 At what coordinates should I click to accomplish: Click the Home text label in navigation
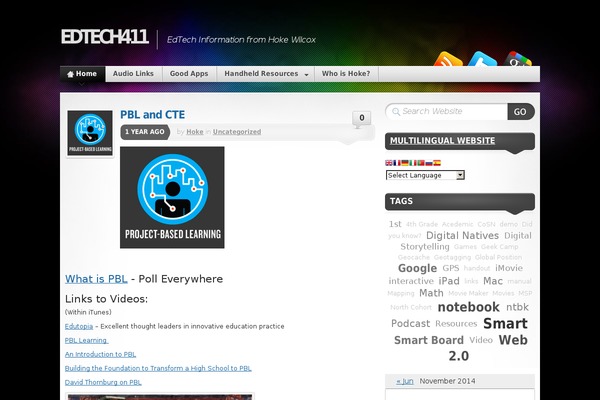[x=86, y=73]
